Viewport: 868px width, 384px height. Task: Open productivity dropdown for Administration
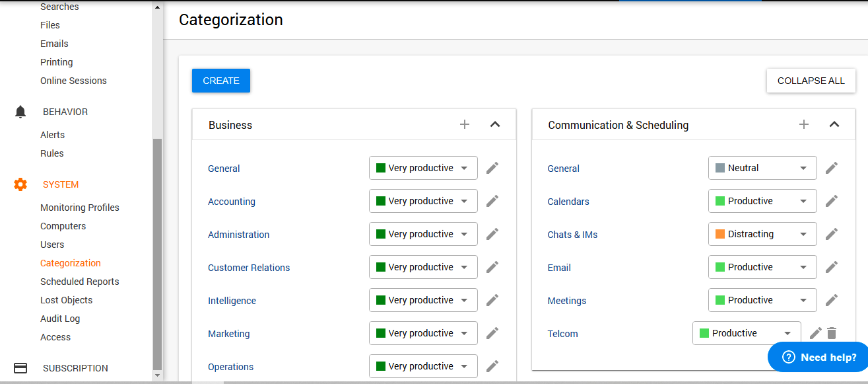pyautogui.click(x=423, y=234)
